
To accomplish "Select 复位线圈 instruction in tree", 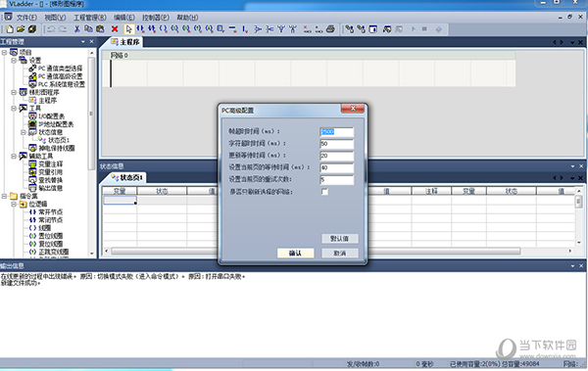I will tap(50, 244).
